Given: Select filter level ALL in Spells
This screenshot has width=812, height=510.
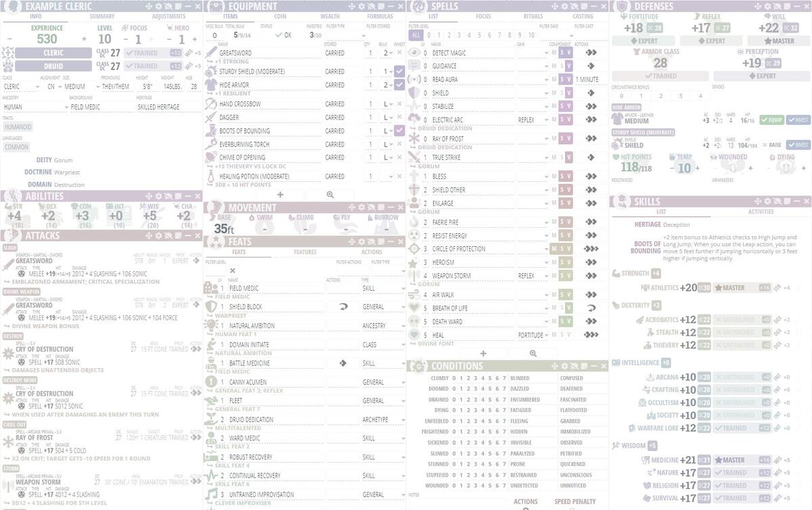Looking at the screenshot, I should [415, 35].
